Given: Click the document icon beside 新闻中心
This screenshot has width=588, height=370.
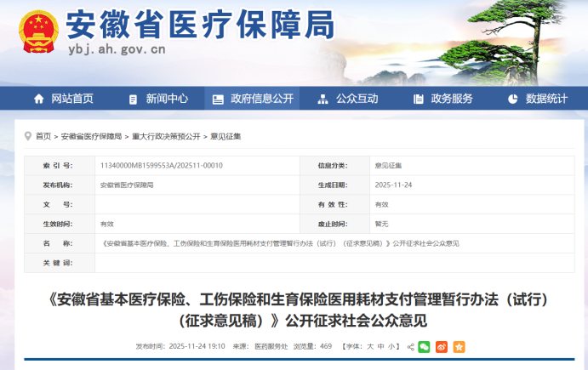Looking at the screenshot, I should [133, 100].
